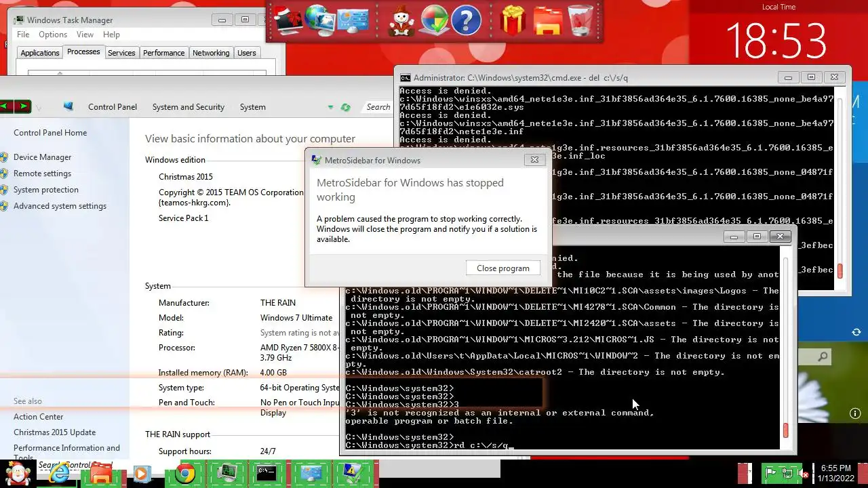Click System and Security breadcrumb
The image size is (868, 488).
[189, 107]
